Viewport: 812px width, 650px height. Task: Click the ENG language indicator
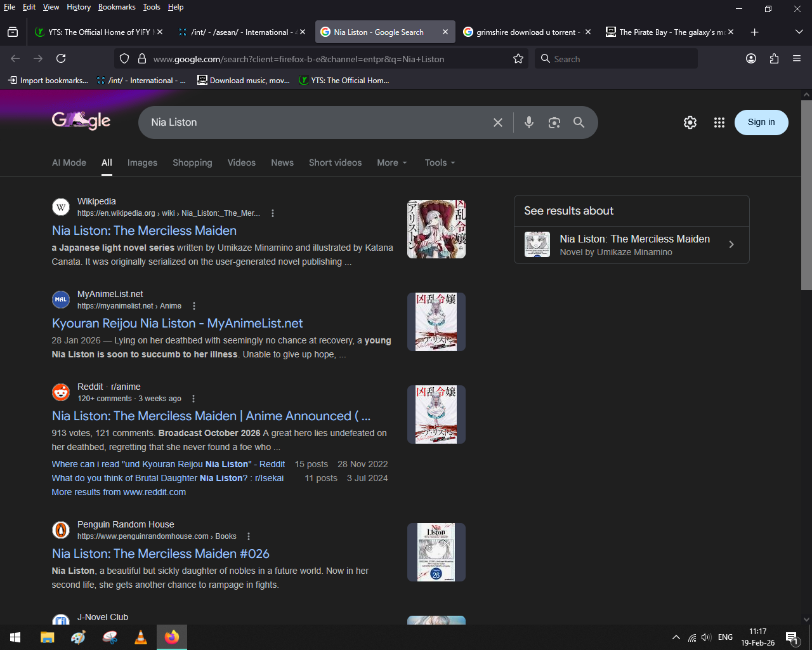point(725,637)
